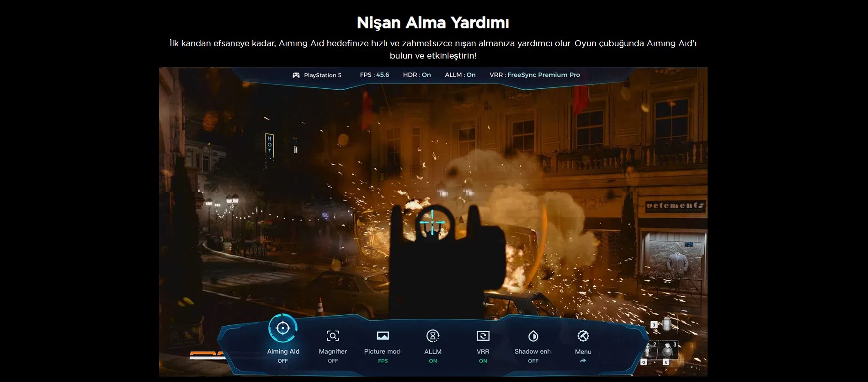Select the ALLM icon in game bar
868x382 pixels.
pyautogui.click(x=433, y=336)
